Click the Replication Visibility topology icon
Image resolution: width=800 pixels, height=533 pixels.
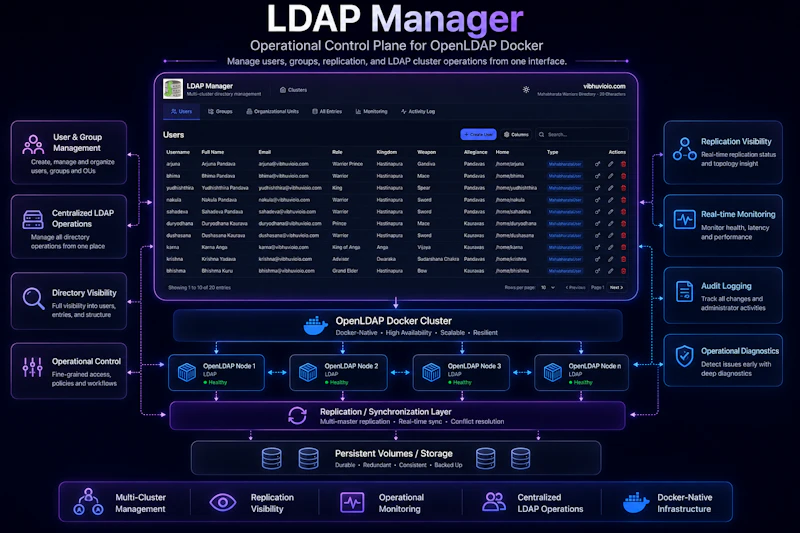684,148
